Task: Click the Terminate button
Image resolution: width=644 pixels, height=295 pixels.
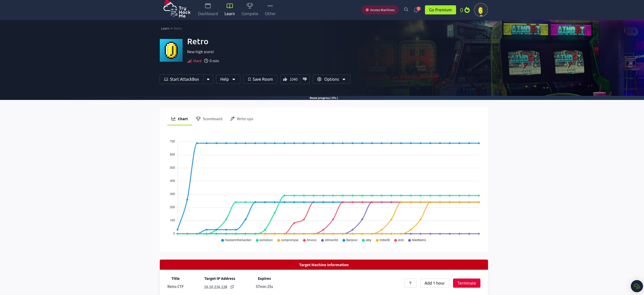Action: (466, 283)
